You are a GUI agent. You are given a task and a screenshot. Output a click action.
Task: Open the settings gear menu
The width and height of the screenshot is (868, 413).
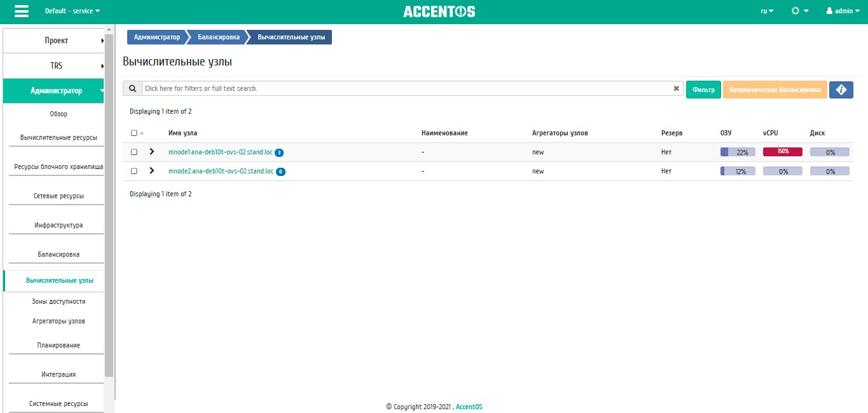pos(799,11)
